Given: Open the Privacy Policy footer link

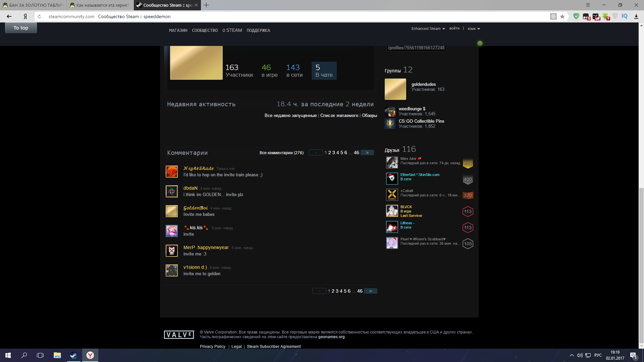Looking at the screenshot, I should pyautogui.click(x=213, y=347).
